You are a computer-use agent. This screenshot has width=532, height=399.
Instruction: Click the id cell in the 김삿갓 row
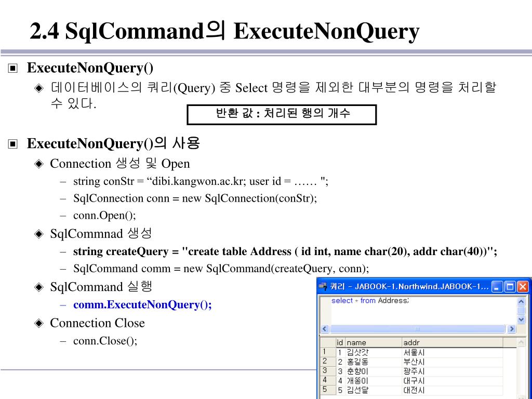coord(340,353)
